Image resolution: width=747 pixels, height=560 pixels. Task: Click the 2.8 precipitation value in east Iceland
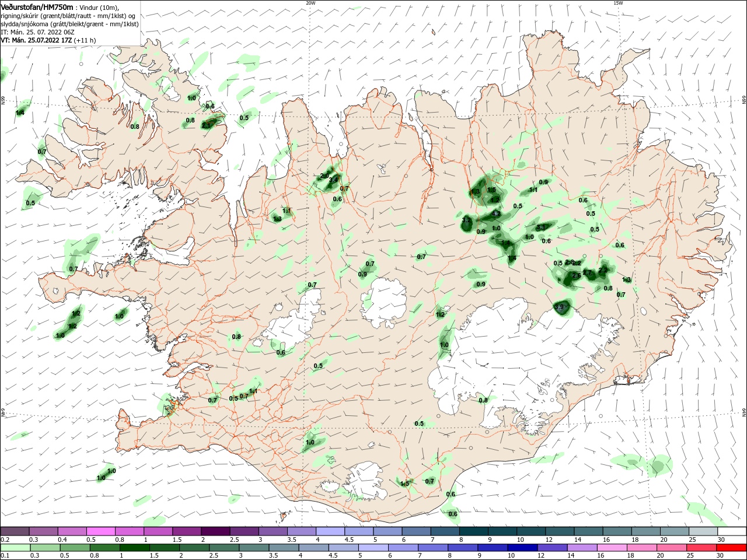click(x=570, y=262)
